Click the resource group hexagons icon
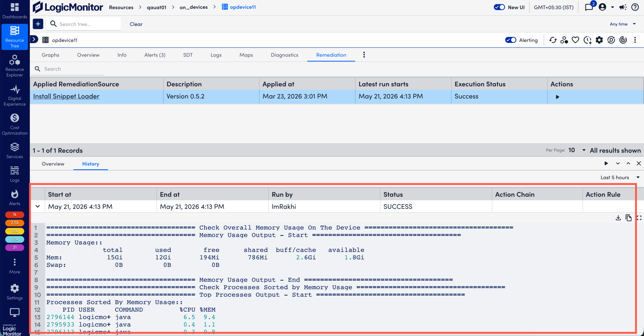644x336 pixels. coord(564,40)
